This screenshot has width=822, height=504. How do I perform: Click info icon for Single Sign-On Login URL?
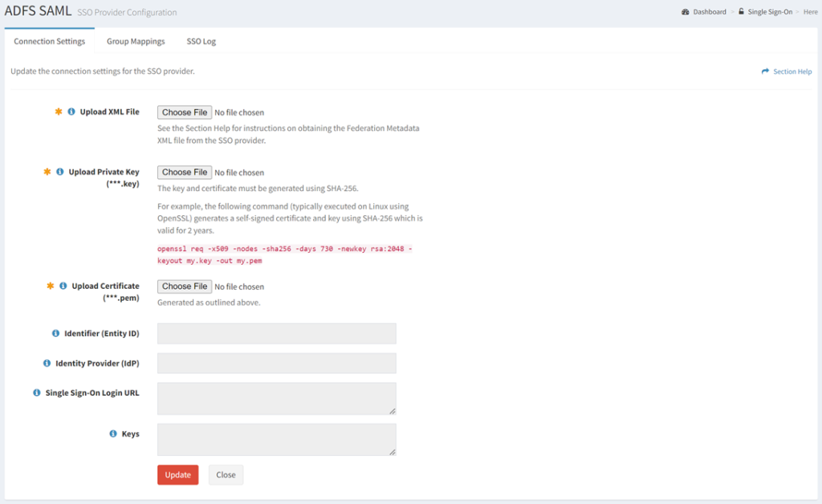(x=37, y=393)
